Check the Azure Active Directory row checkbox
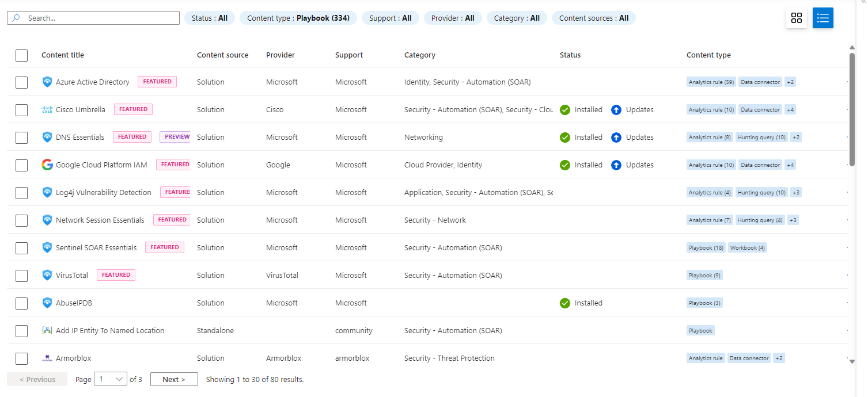 21,82
